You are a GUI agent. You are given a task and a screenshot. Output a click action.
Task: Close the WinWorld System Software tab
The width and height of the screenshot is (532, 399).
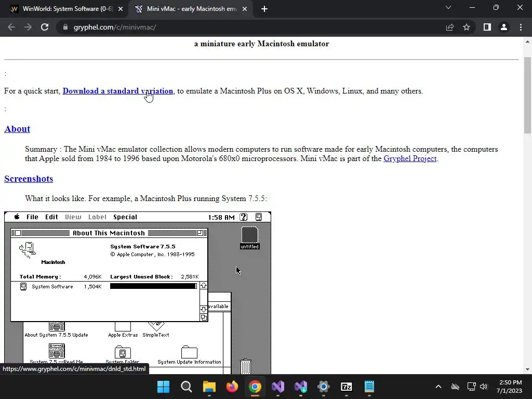pyautogui.click(x=121, y=9)
